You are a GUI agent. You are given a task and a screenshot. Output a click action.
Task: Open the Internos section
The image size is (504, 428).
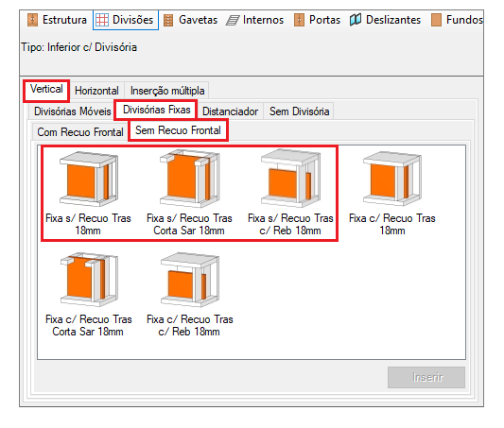coord(255,20)
